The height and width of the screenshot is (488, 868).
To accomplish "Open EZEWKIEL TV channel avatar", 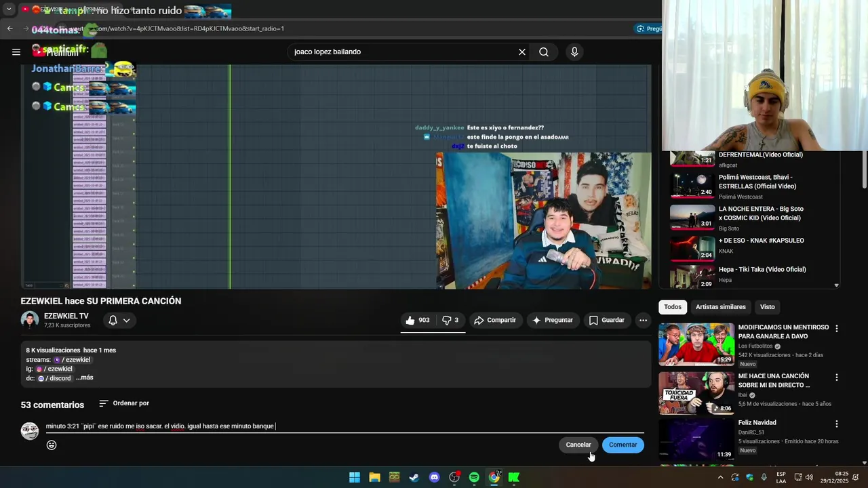I will pyautogui.click(x=30, y=320).
